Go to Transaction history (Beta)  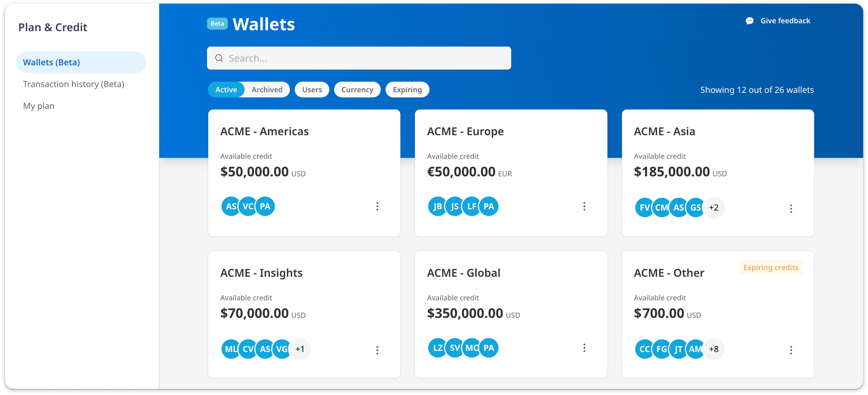point(74,84)
